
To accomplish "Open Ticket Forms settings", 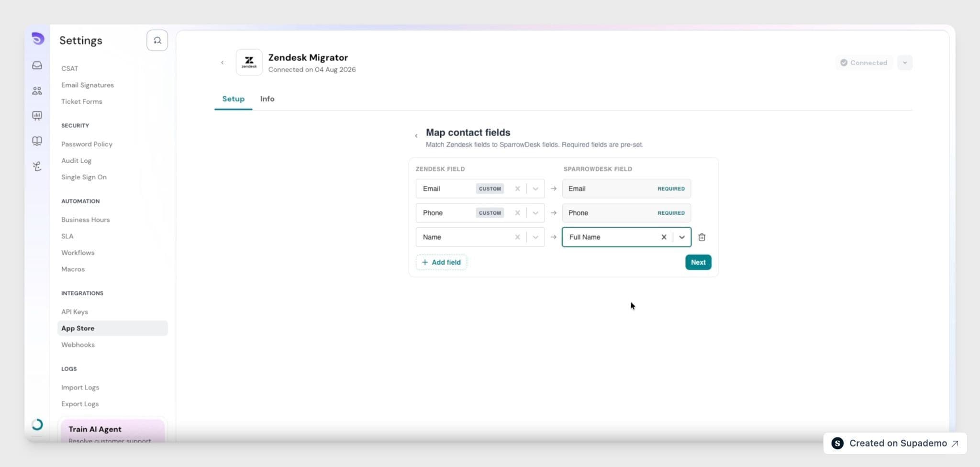I will tap(82, 101).
